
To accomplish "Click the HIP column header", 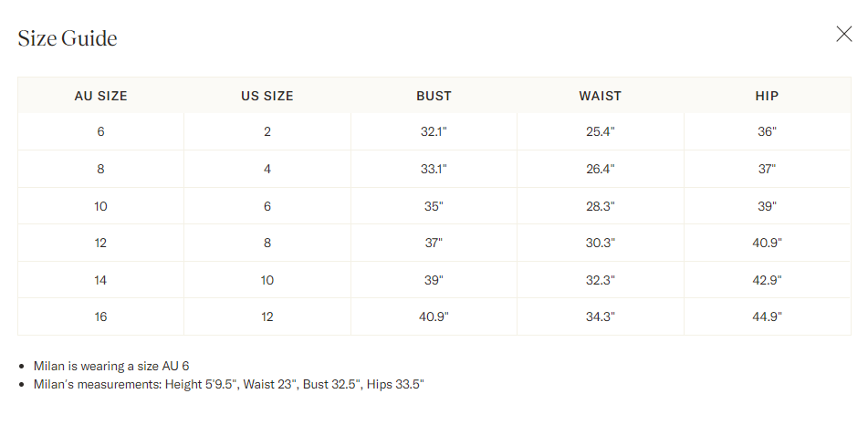I will coord(767,96).
